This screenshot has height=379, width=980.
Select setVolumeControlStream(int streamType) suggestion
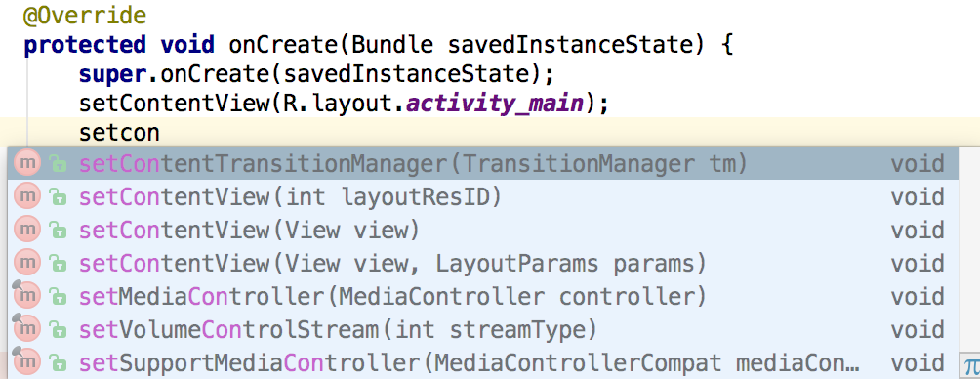pos(482,329)
